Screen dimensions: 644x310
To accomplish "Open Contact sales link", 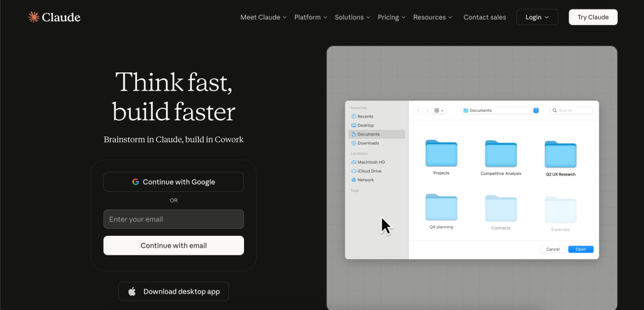I will coord(485,17).
